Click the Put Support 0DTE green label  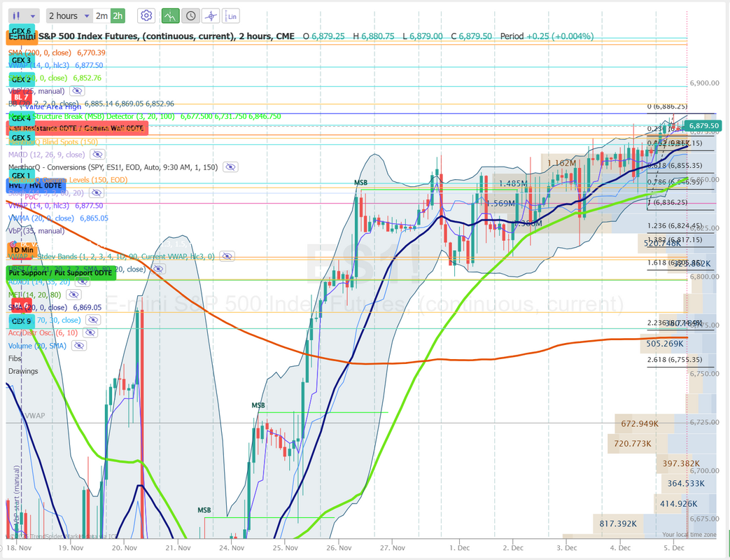tap(60, 271)
